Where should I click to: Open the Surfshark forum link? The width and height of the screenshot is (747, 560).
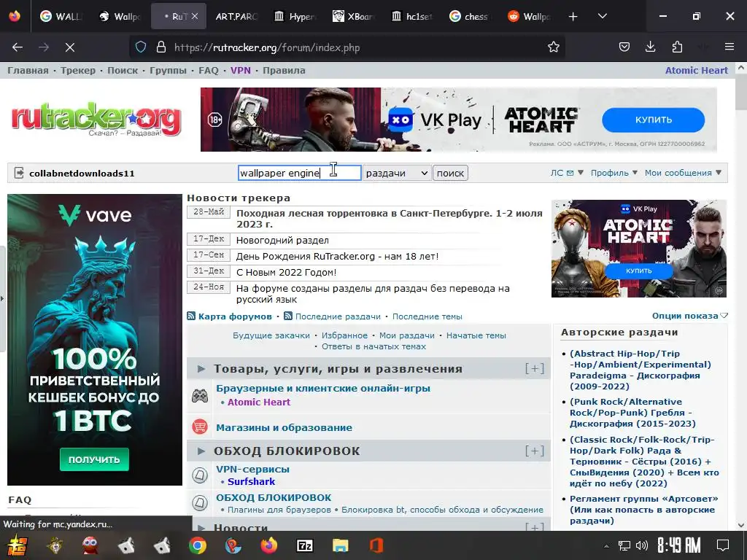[x=251, y=481]
